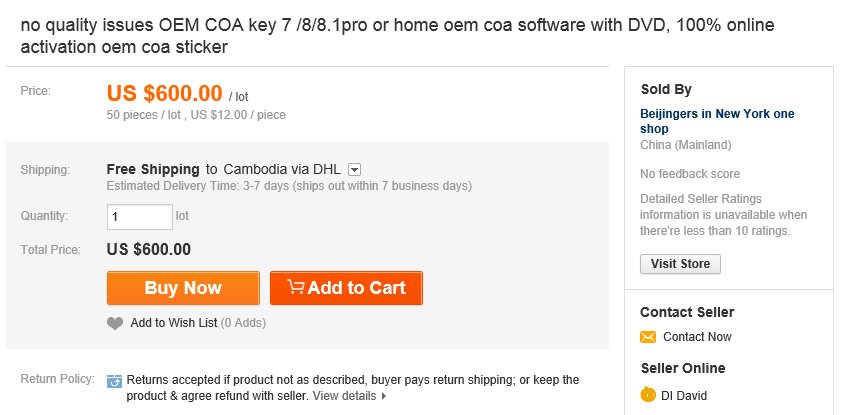Click the US $600.00 orange price
The image size is (847, 415).
pos(164,94)
